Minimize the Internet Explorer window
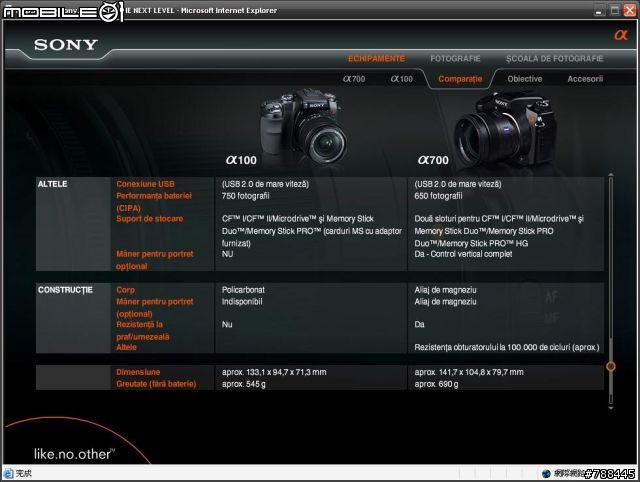The height and width of the screenshot is (482, 640). coord(599,11)
